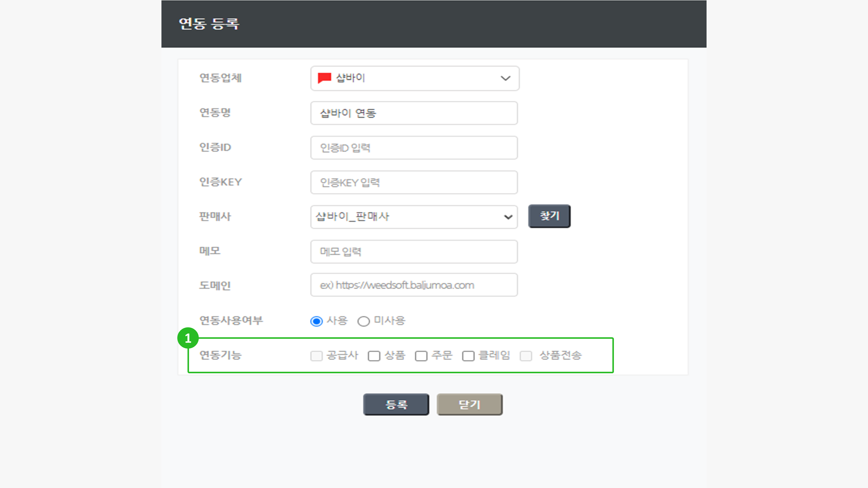The image size is (868, 488).
Task: Click the 닫기 button
Action: coord(469,404)
